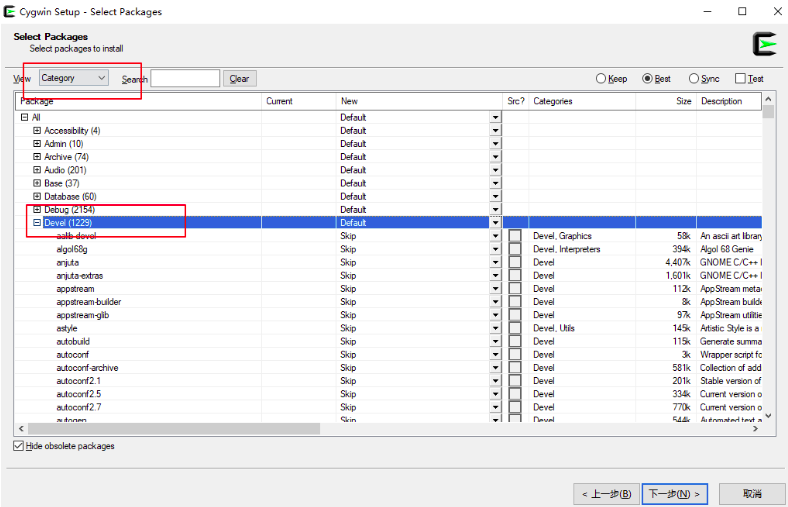Click the Devel, Graphics category cell
Viewport: 788px width, 507px height.
[562, 236]
